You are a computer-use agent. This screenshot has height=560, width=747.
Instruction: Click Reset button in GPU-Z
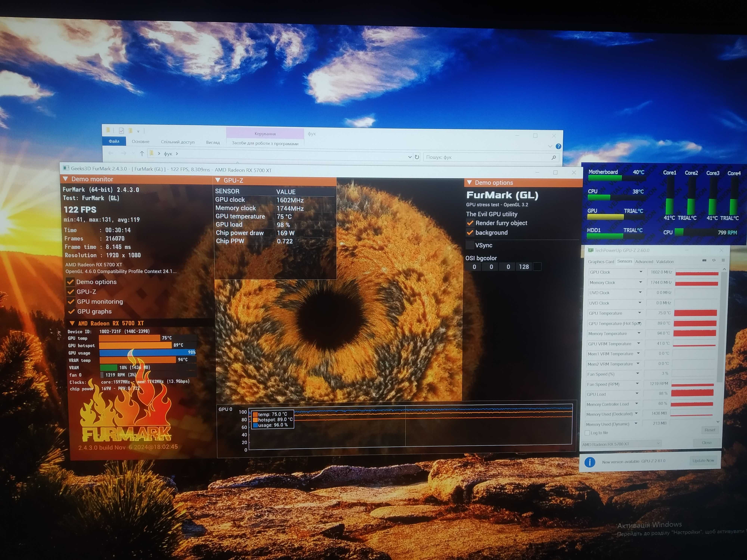click(709, 430)
